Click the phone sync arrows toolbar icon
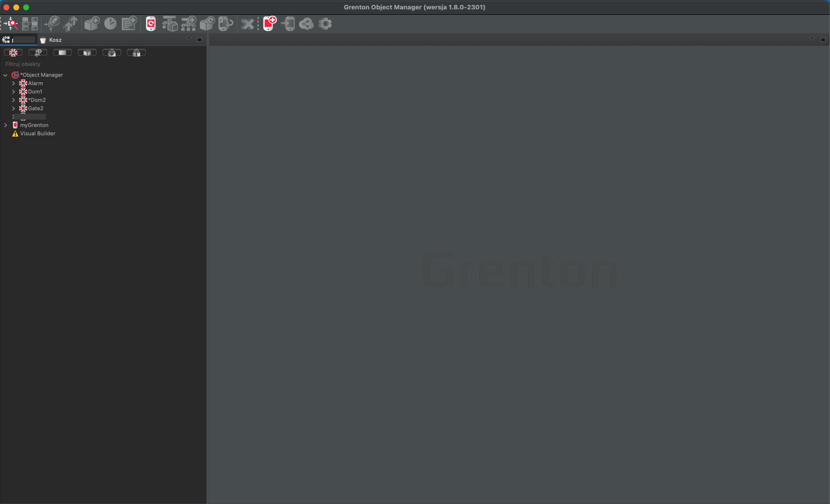 [x=226, y=23]
